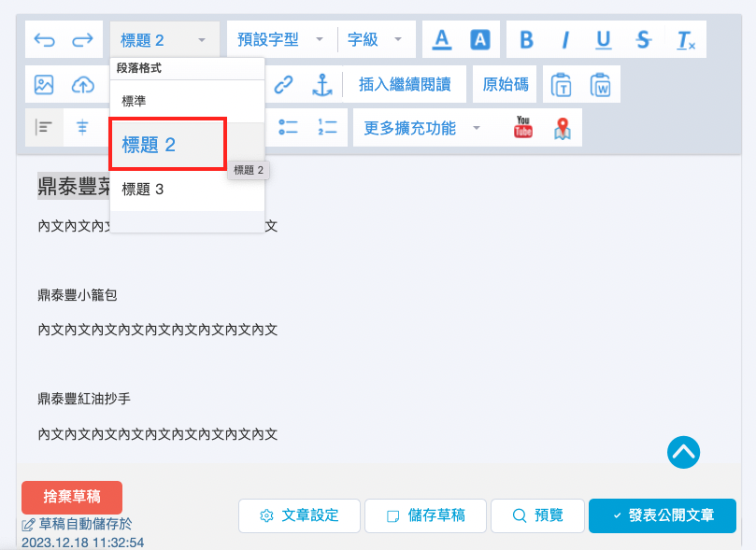
Task: Insert a YouTube video via the YouTube icon
Action: [522, 127]
